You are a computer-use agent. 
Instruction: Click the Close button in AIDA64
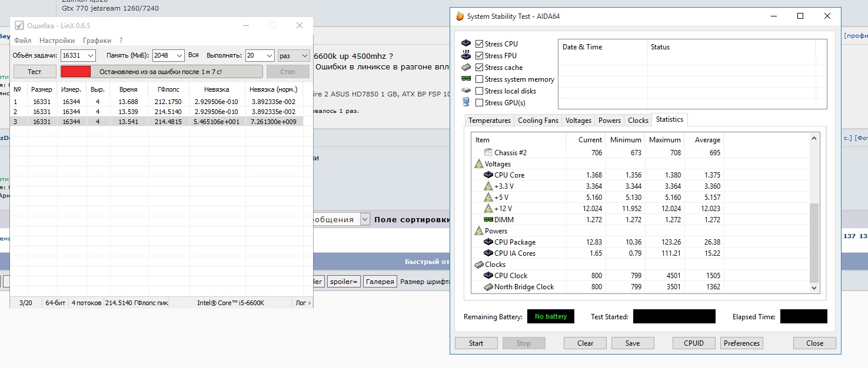pos(815,343)
